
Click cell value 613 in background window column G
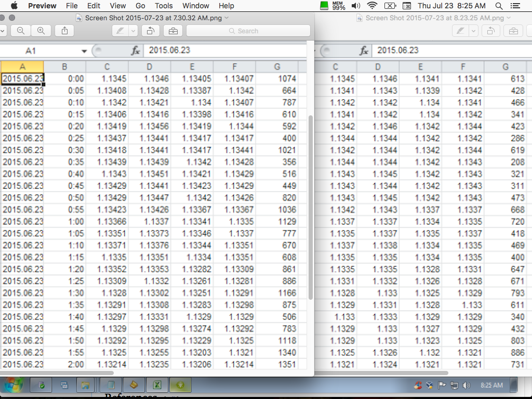[506, 79]
